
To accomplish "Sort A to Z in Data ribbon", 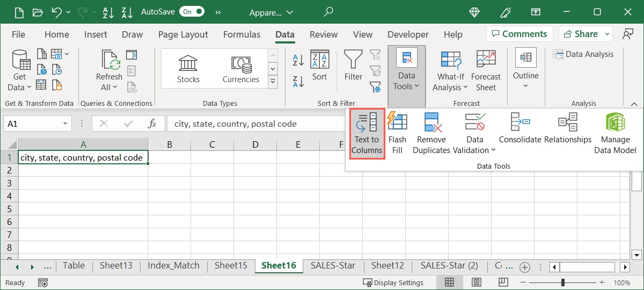I will point(298,60).
